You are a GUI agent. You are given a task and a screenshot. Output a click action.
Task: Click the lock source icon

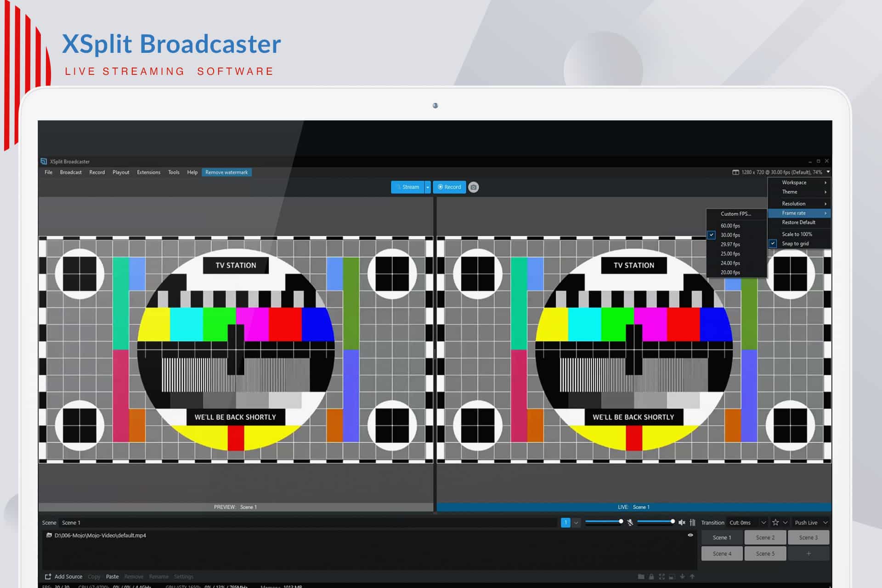coord(651,577)
